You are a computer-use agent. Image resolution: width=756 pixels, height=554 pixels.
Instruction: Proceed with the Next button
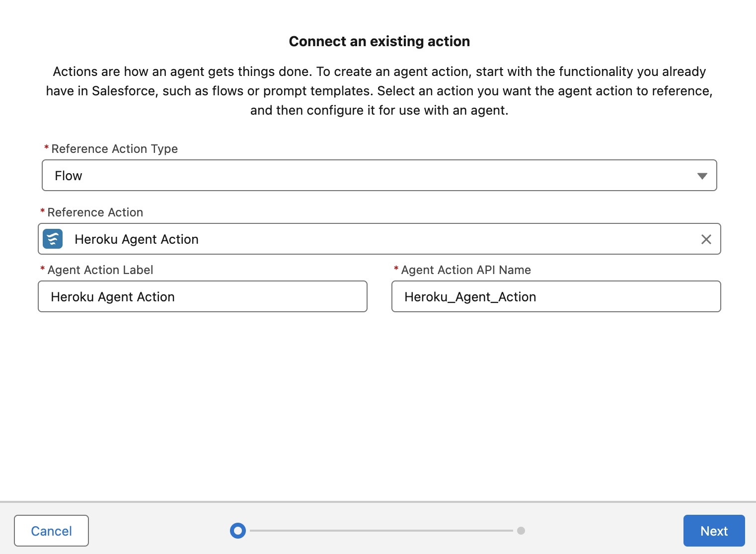click(x=714, y=531)
